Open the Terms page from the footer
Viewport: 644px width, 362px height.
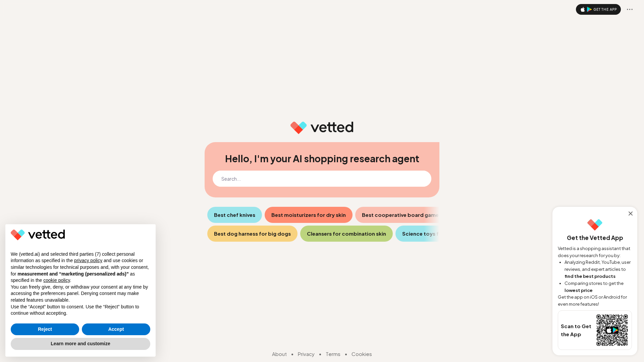(x=333, y=354)
